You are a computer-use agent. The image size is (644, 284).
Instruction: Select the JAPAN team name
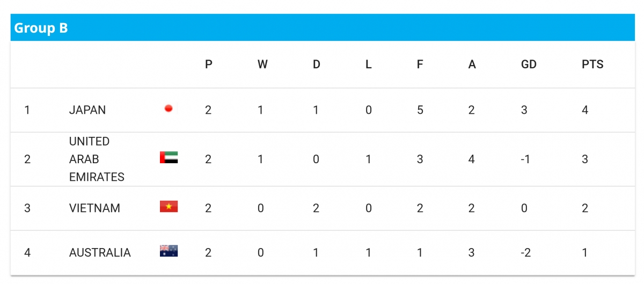click(87, 110)
